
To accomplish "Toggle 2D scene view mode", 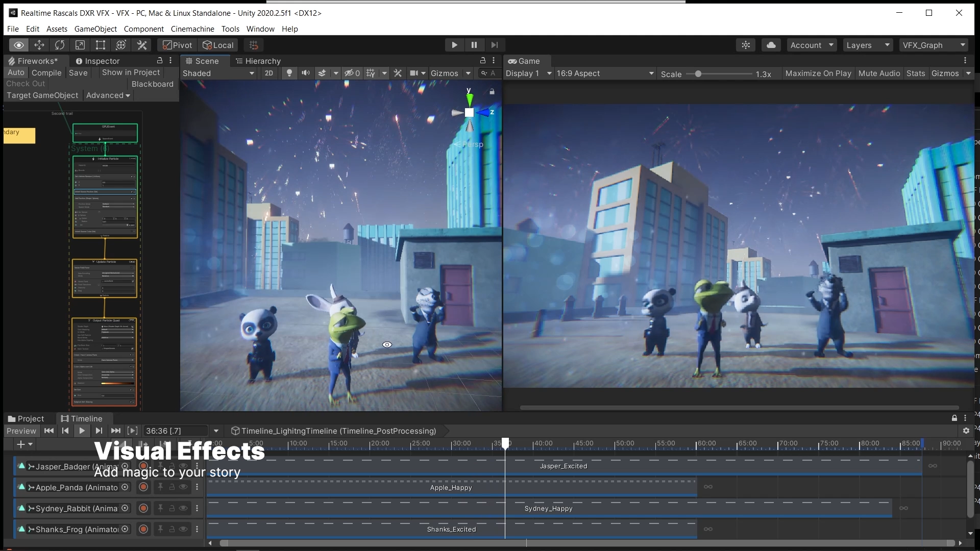I will coord(269,73).
